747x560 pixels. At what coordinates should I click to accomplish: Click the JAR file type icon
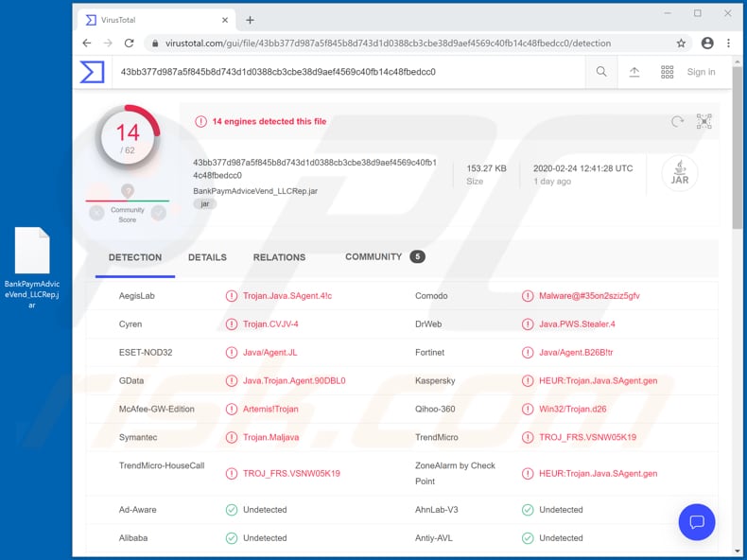point(679,173)
